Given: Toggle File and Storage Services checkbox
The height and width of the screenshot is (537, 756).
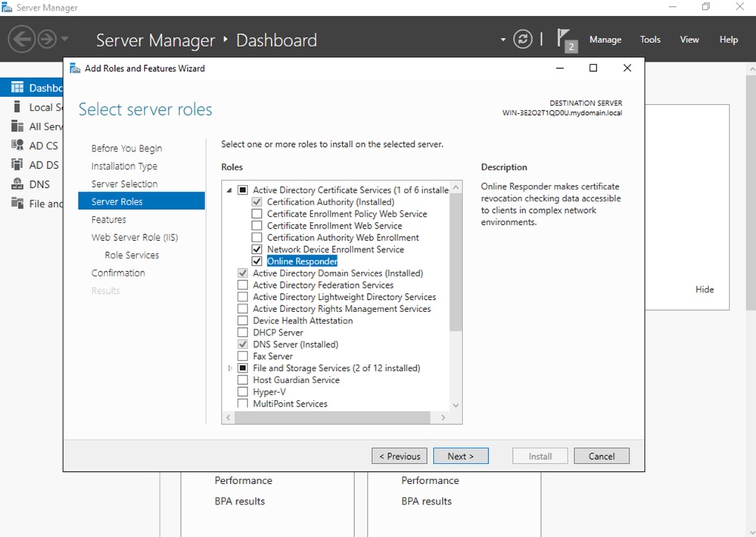Looking at the screenshot, I should [243, 368].
